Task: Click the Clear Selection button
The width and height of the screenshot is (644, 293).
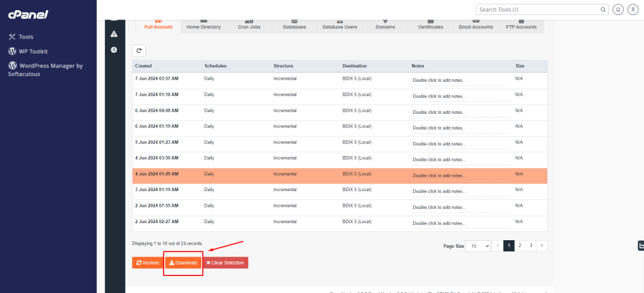Action: (225, 262)
